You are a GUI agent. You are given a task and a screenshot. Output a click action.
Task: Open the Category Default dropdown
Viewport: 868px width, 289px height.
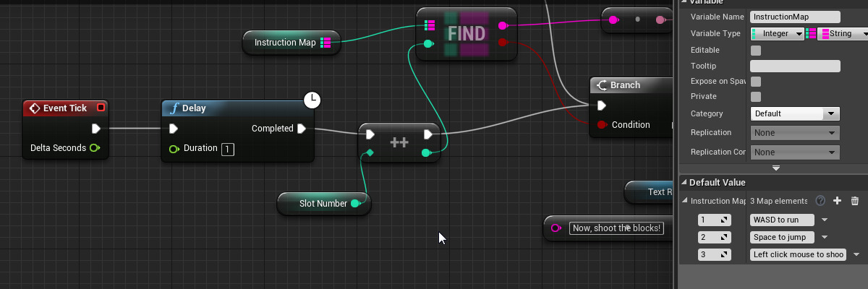795,113
